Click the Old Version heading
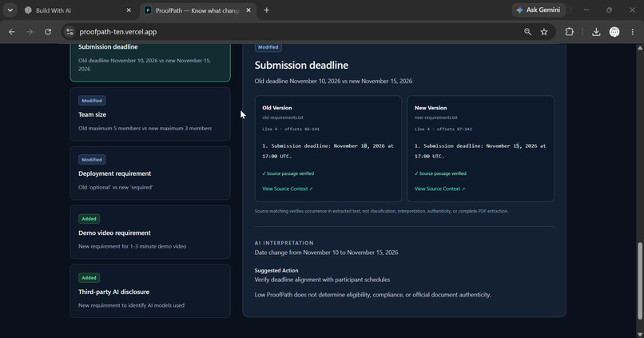644x338 pixels. tap(276, 108)
